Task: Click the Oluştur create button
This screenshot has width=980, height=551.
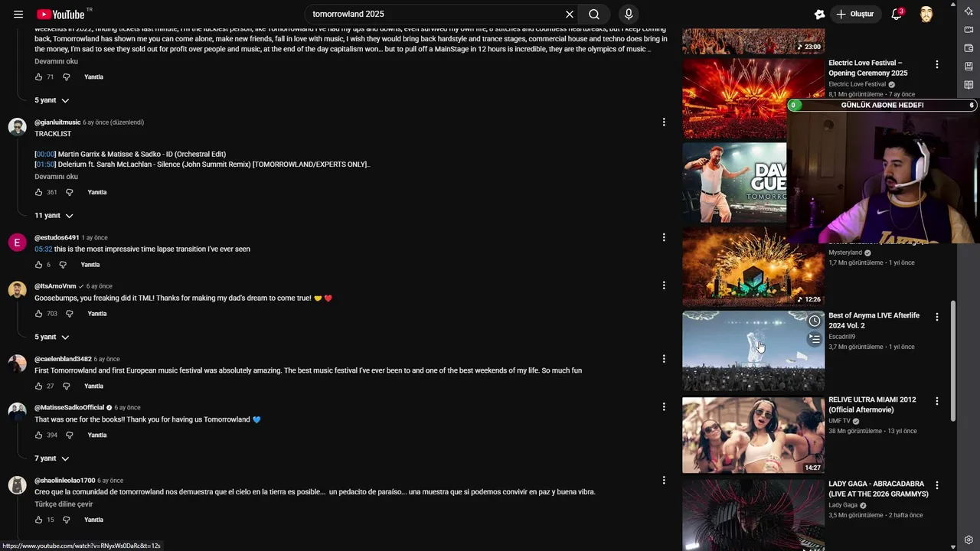Action: point(855,15)
